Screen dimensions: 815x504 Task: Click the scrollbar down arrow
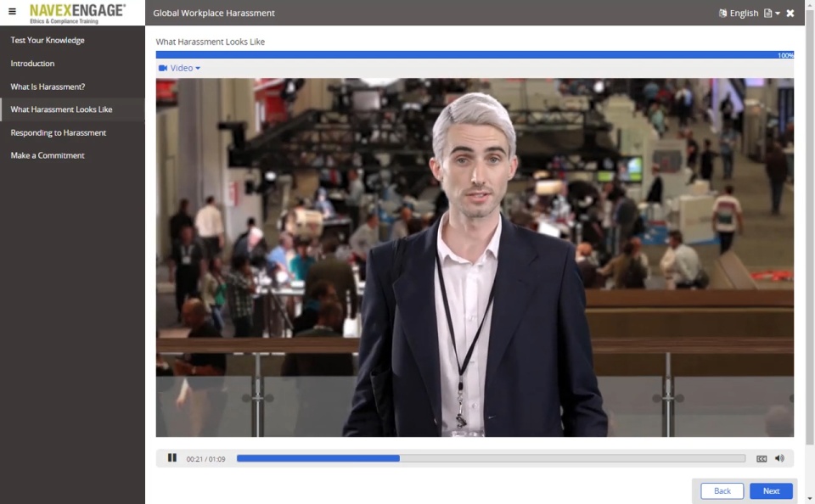click(x=810, y=499)
